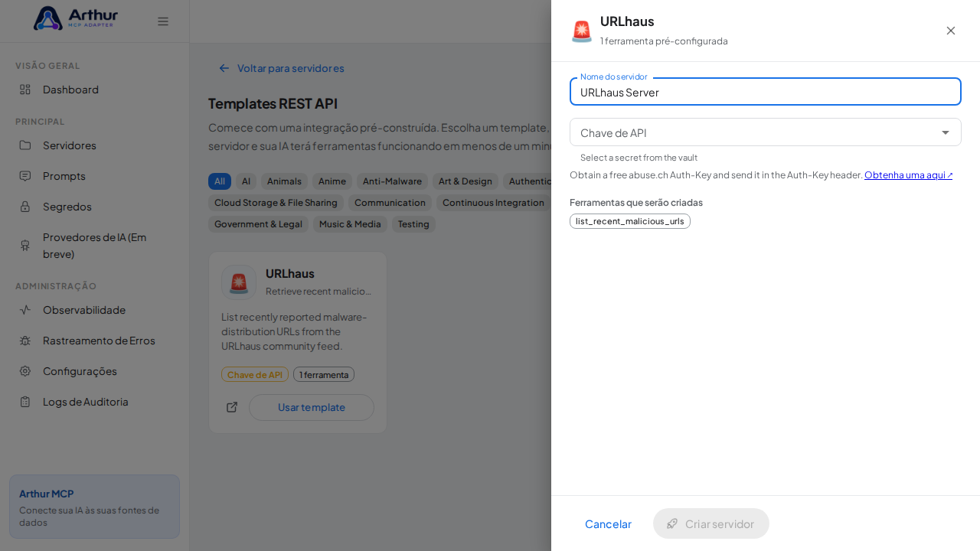Click the Dashboard grid icon

pyautogui.click(x=25, y=90)
